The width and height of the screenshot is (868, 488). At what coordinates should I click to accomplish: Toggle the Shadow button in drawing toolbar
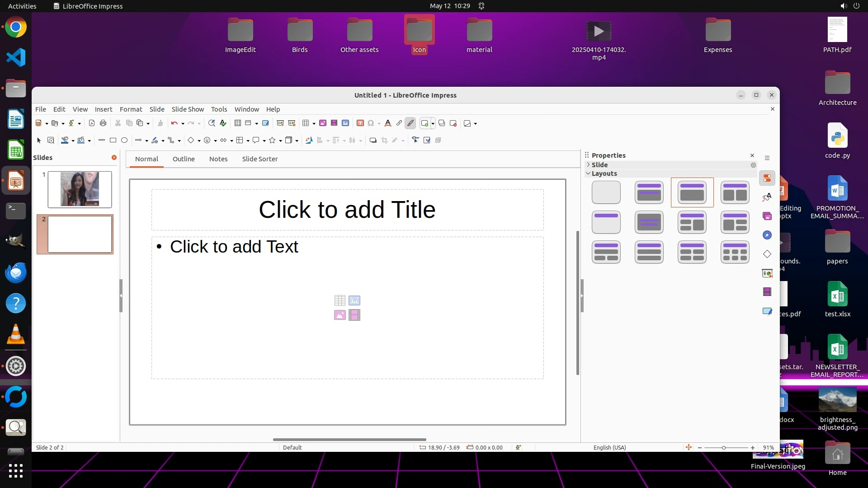pyautogui.click(x=373, y=140)
